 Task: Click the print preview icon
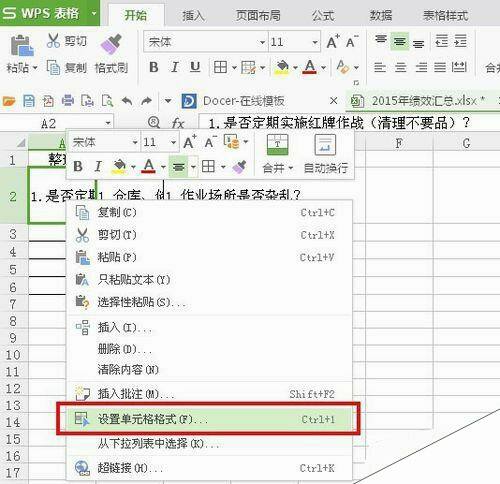tap(107, 101)
